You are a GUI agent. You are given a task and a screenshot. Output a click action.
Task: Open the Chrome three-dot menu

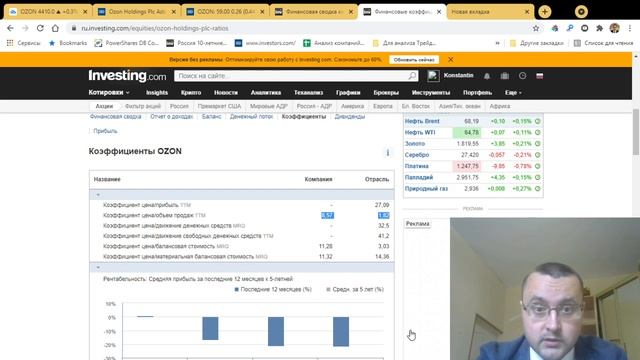click(x=630, y=28)
